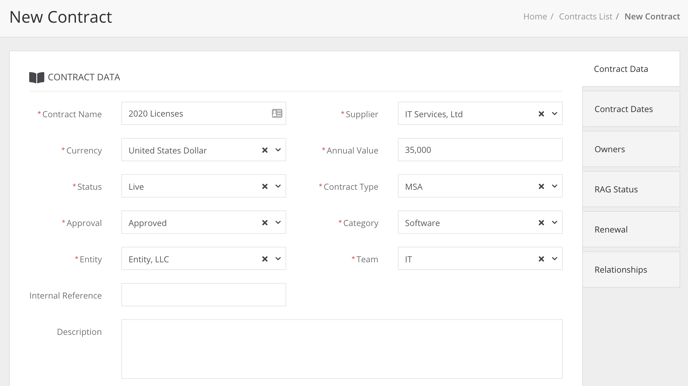Clear the Entity, LLC selection
688x386 pixels.
[265, 259]
